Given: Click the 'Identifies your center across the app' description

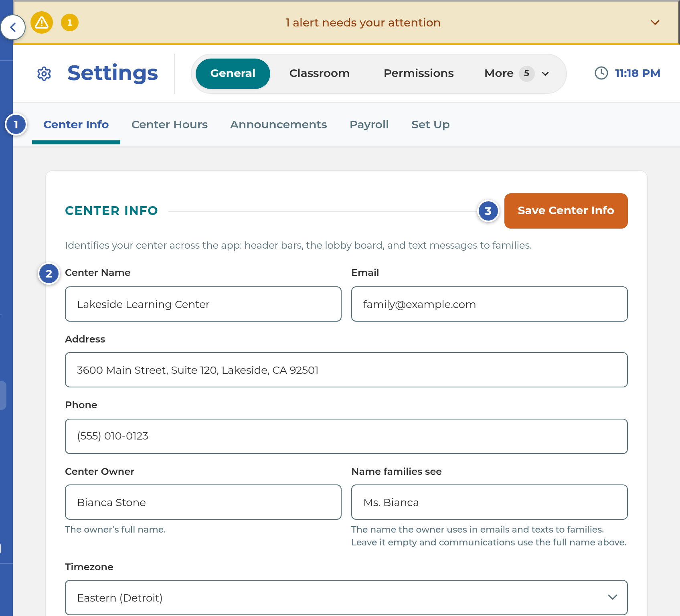Looking at the screenshot, I should click(298, 245).
